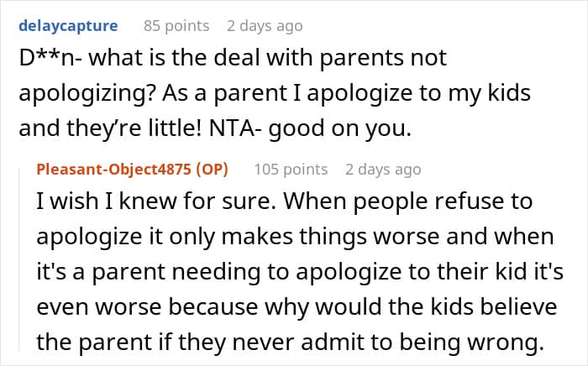Open the delaycapture user profile
This screenshot has width=588, height=366.
point(66,26)
